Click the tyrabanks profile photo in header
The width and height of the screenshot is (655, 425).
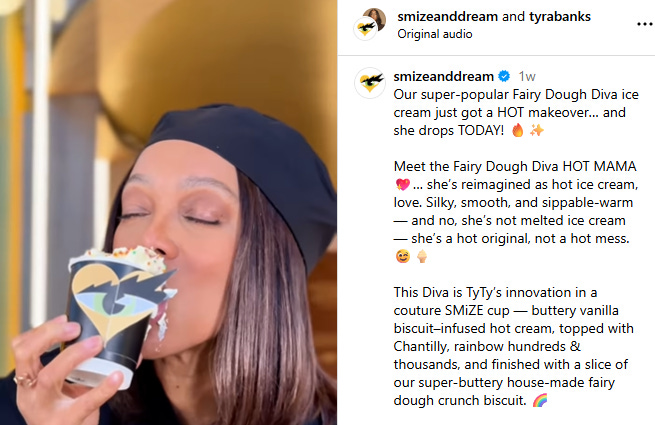[375, 18]
